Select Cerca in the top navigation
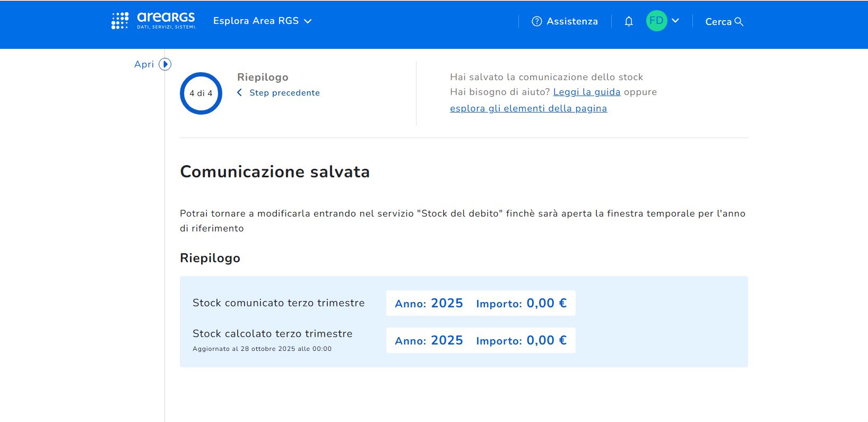Viewport: 868px width, 422px height. coord(718,22)
